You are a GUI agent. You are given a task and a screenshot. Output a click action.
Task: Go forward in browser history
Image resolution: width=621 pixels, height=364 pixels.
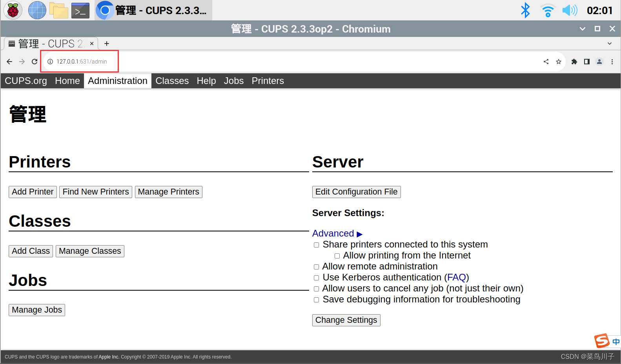coord(22,62)
